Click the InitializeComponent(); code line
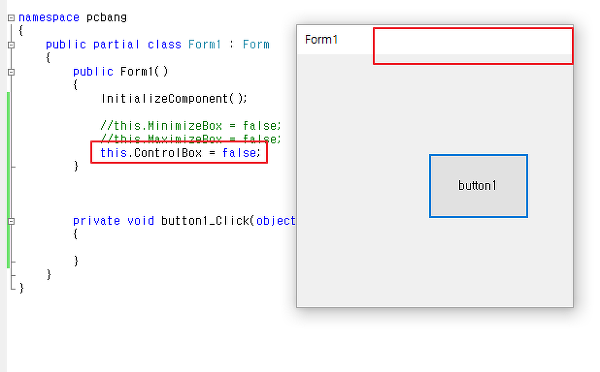The image size is (600, 372). [174, 99]
